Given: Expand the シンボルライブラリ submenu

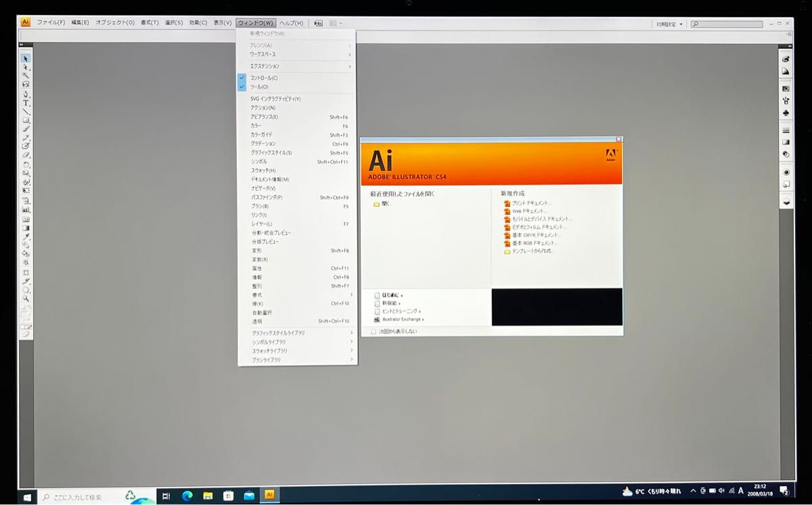Looking at the screenshot, I should click(297, 341).
